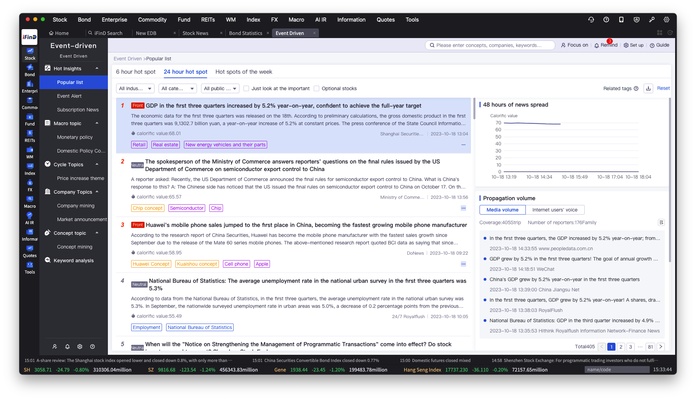
Task: Go to page 2 of results
Action: tap(621, 347)
